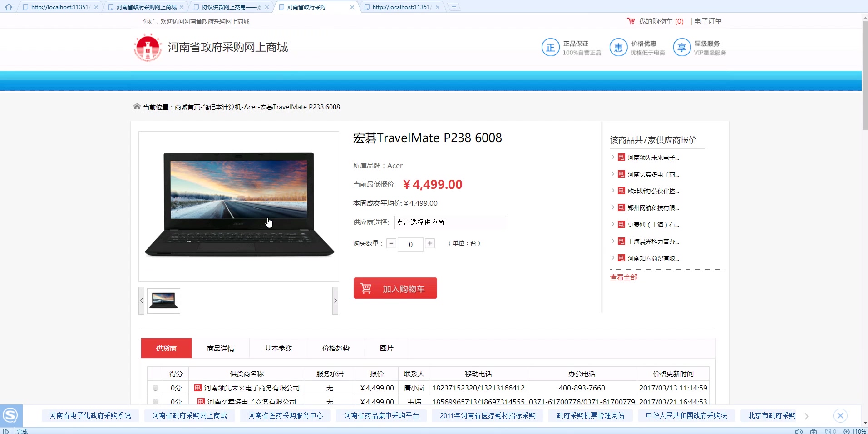Screen dimensions: 868x434
Task: Open the 电子订单 link
Action: pos(708,21)
